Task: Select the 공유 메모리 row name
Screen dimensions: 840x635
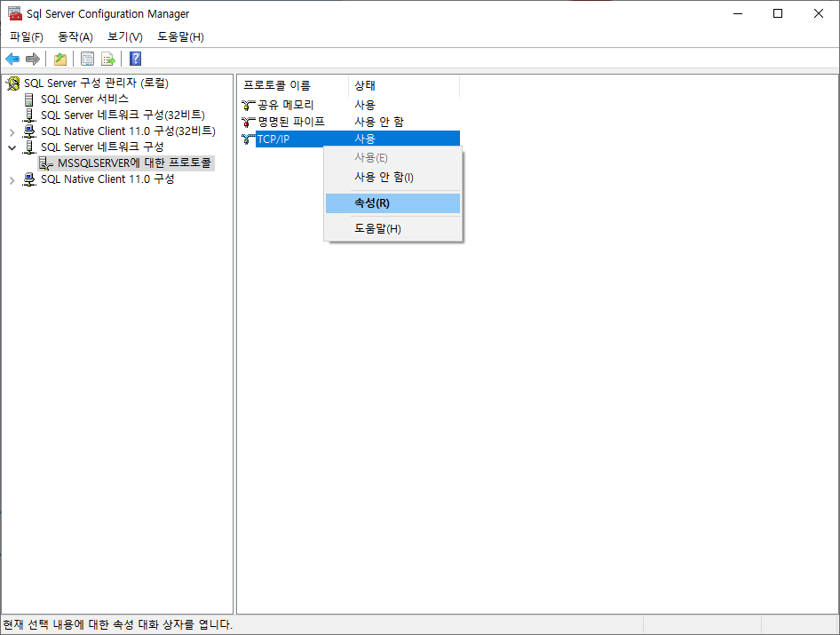Action: point(286,105)
